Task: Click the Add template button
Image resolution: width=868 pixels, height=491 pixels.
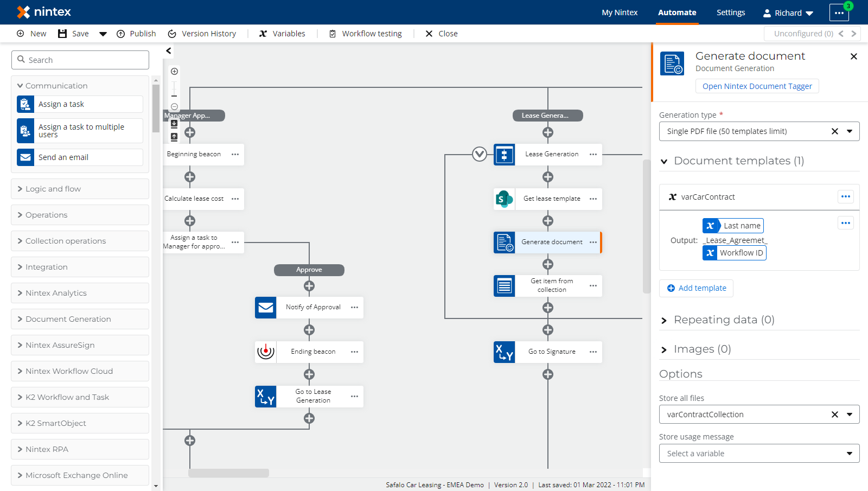Action: (696, 288)
